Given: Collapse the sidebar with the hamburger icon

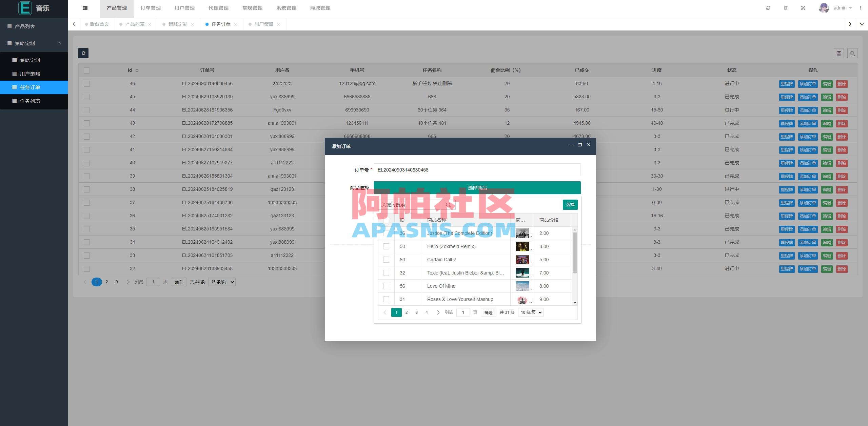Looking at the screenshot, I should pos(85,8).
